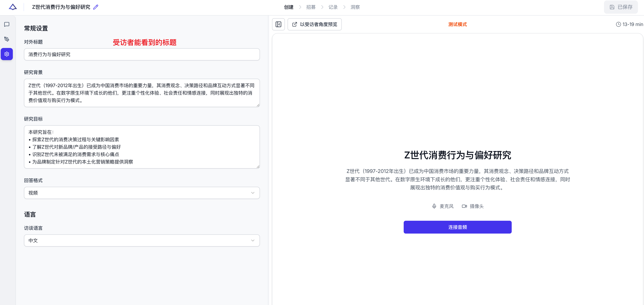644x305 pixels.
Task: Collapse the left panel toggle icon
Action: [278, 24]
